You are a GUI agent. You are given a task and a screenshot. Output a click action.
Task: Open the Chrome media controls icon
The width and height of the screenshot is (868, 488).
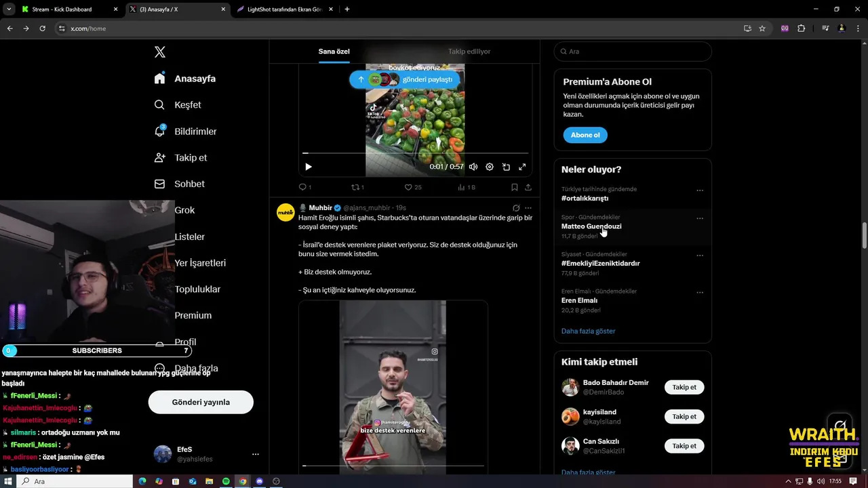click(825, 28)
